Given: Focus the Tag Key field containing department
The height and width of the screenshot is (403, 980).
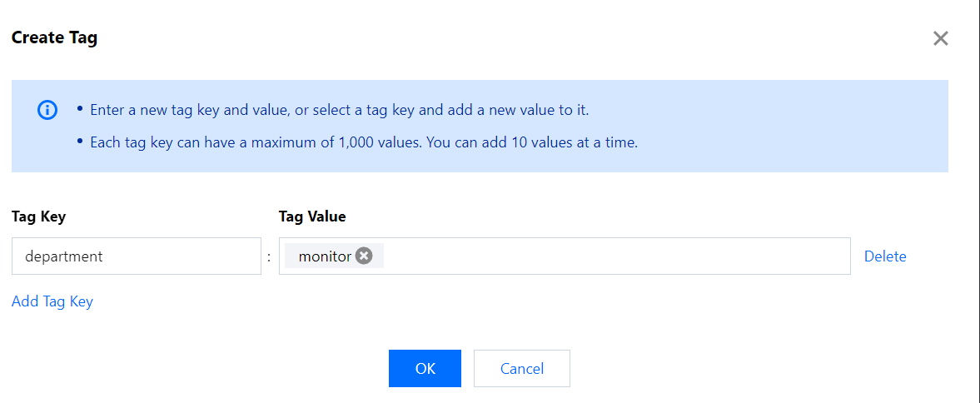Looking at the screenshot, I should [137, 256].
